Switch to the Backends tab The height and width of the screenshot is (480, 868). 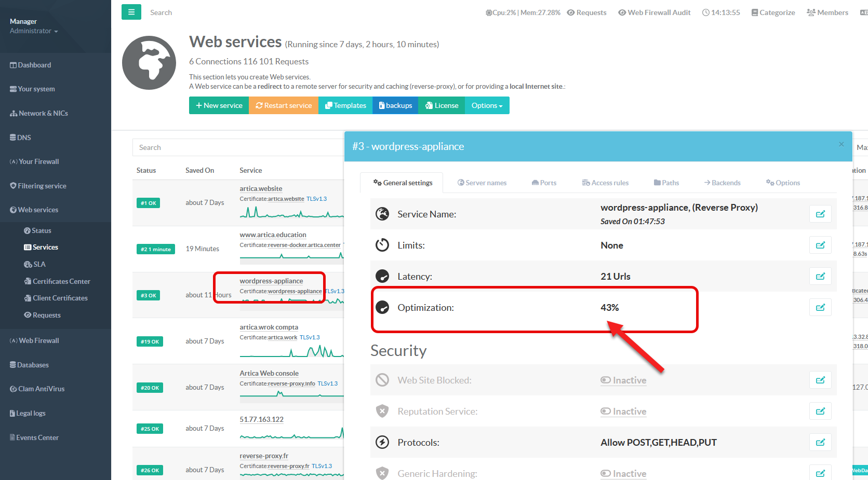click(722, 183)
